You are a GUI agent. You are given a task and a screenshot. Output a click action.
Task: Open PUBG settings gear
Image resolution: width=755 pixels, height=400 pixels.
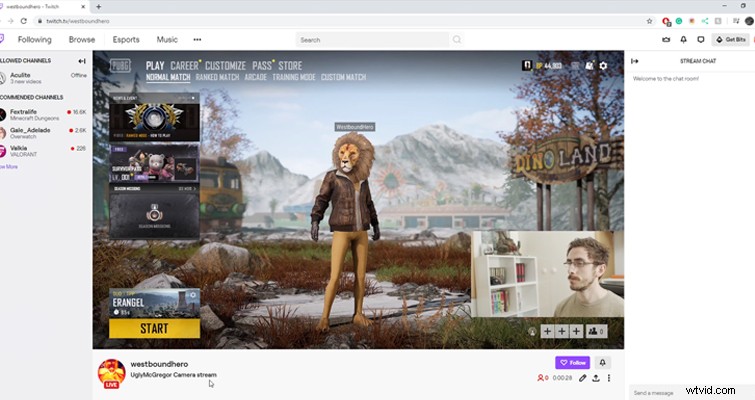[603, 65]
